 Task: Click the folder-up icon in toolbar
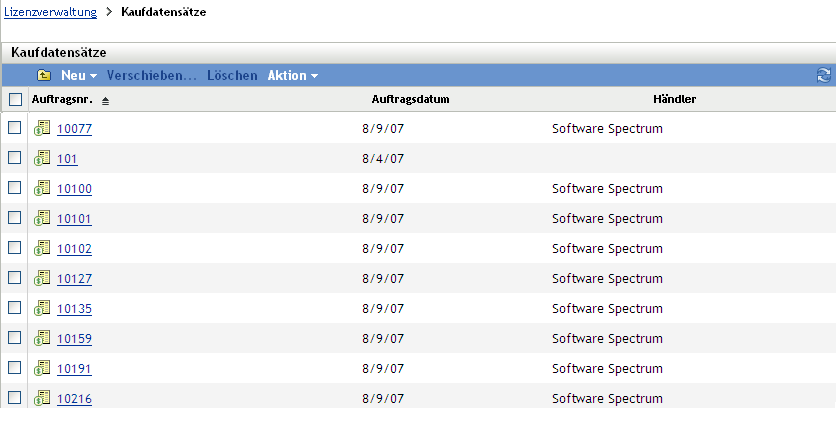pyautogui.click(x=44, y=76)
